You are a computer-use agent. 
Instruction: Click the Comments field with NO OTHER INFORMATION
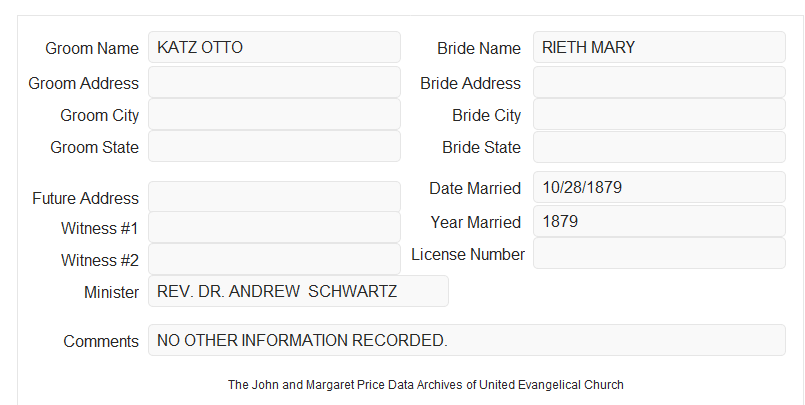pos(467,340)
